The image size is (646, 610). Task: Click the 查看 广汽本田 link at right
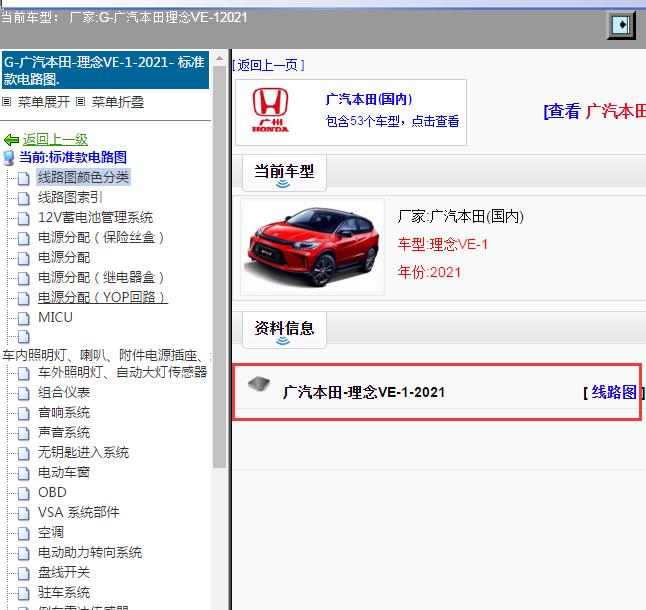[595, 111]
